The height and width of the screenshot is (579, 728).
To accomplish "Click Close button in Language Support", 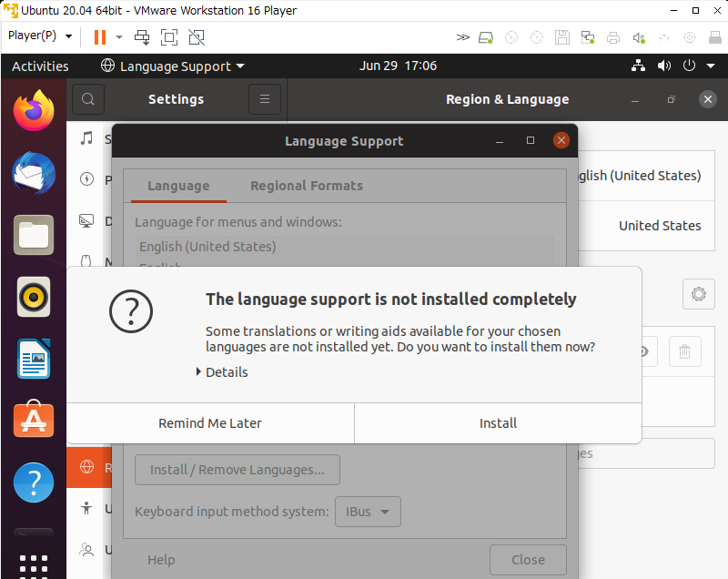I will point(528,560).
